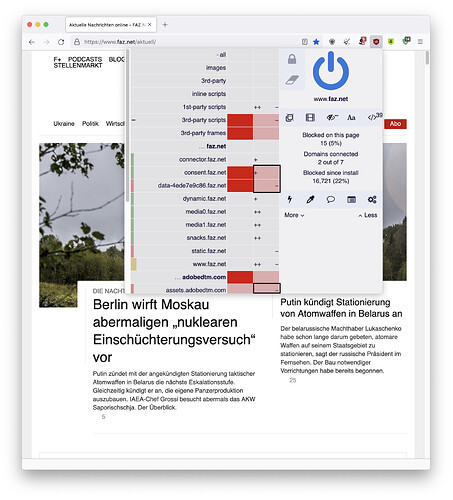Enter element zapper mode via lightning icon

tap(290, 199)
